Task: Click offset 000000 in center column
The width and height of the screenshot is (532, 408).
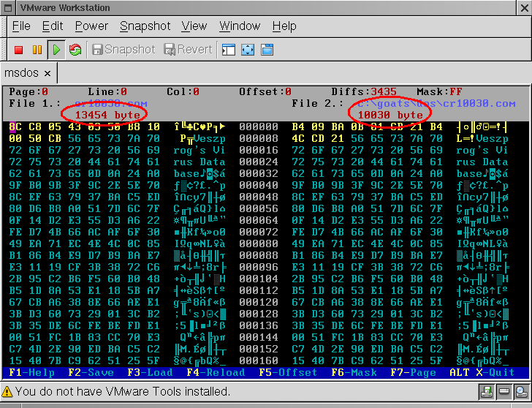Action: [259, 127]
